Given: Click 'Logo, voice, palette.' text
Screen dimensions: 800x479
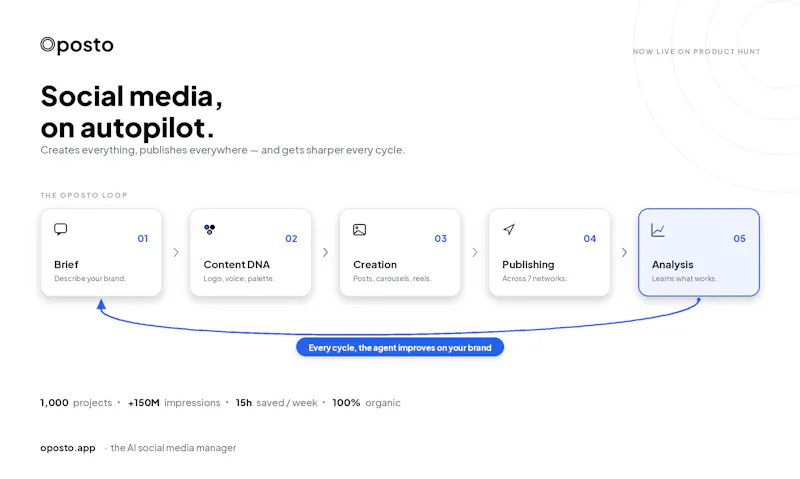Looking at the screenshot, I should coord(239,279).
